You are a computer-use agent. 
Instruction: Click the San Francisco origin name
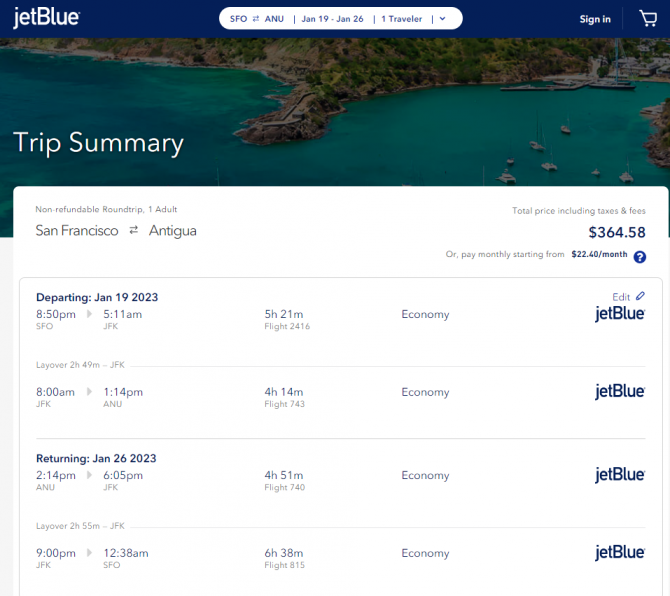[x=77, y=230]
